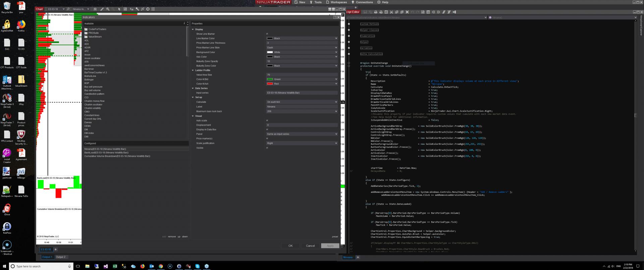Open the Calculate dropdown set to On each tick

(x=302, y=102)
